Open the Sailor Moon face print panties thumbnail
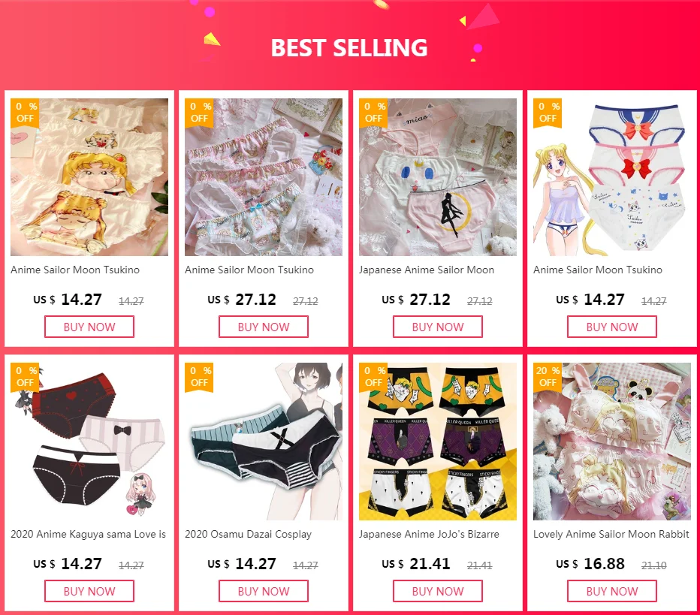The image size is (700, 615). coord(89,177)
